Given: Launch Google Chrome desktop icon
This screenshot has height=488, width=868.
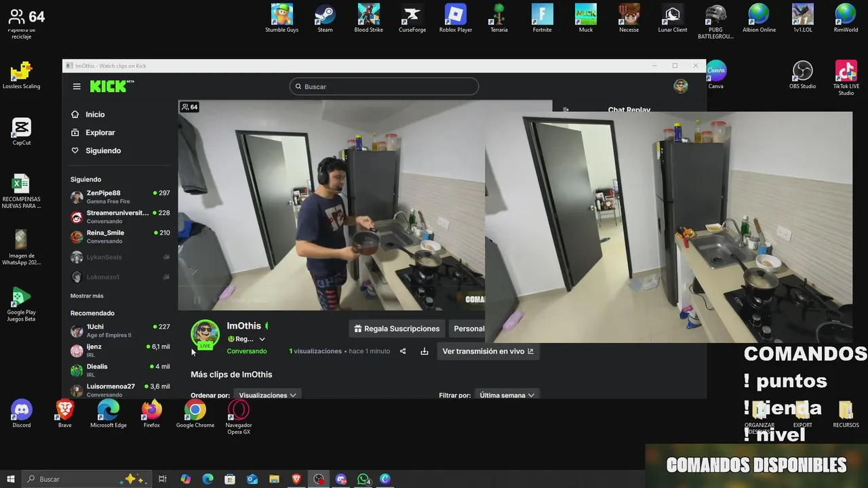Looking at the screenshot, I should [x=195, y=414].
